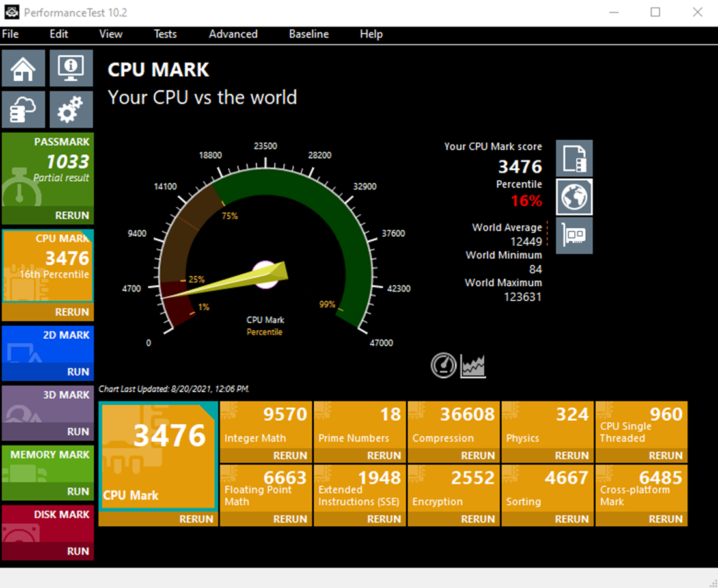Select the Encryption 2552 tile
Image resolution: width=718 pixels, height=588 pixels.
(x=454, y=488)
